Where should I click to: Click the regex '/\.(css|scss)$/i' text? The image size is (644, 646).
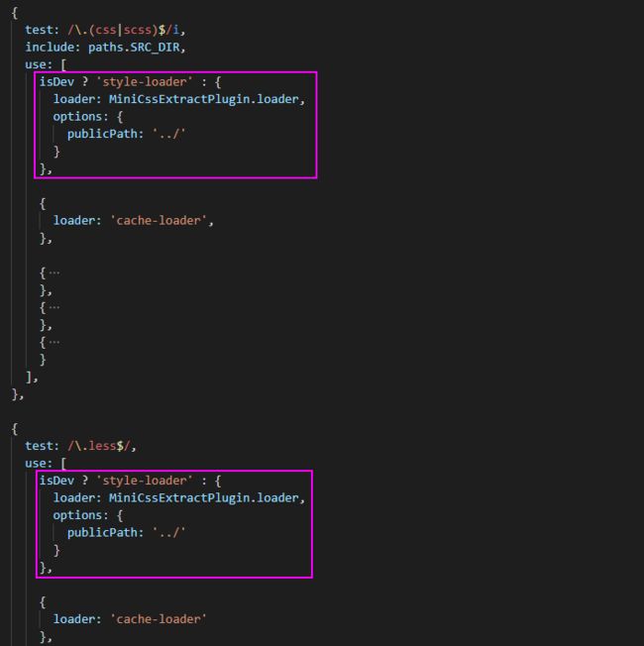(x=124, y=30)
